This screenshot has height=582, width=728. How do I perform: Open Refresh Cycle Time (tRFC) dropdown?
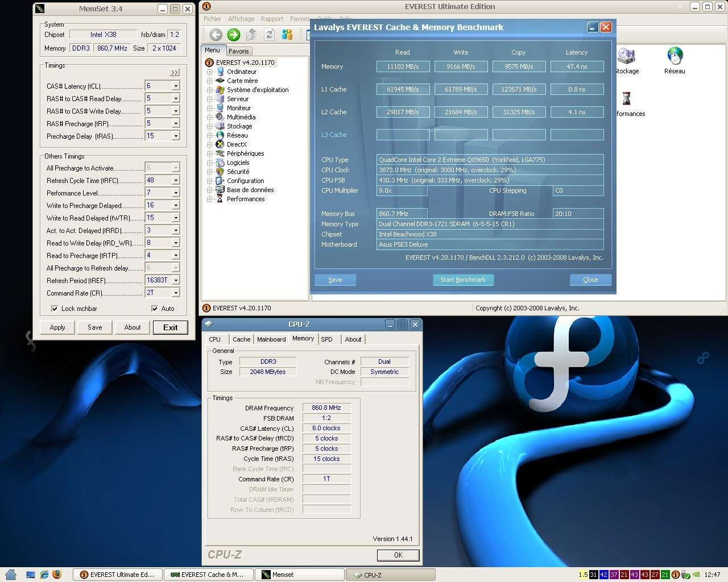coord(176,180)
